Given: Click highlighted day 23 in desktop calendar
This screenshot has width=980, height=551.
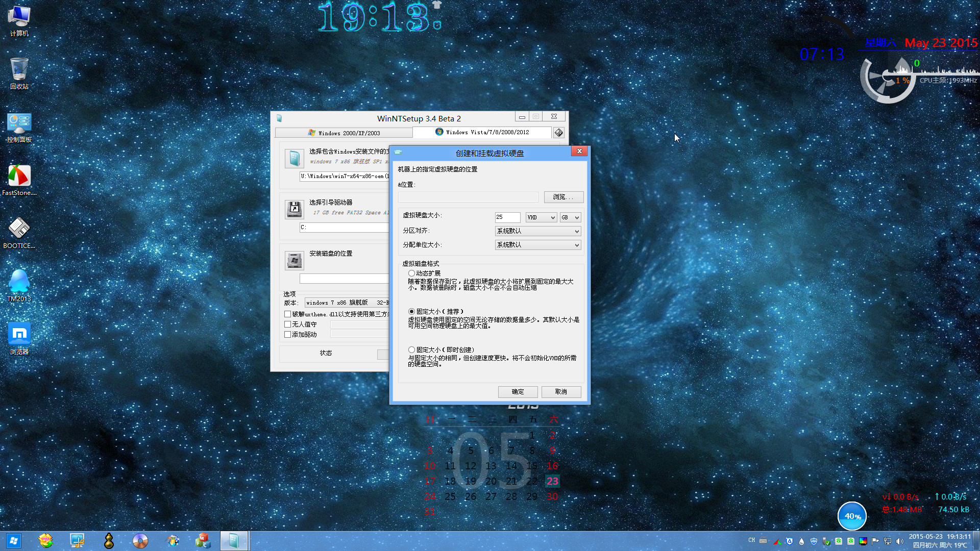Looking at the screenshot, I should point(552,481).
